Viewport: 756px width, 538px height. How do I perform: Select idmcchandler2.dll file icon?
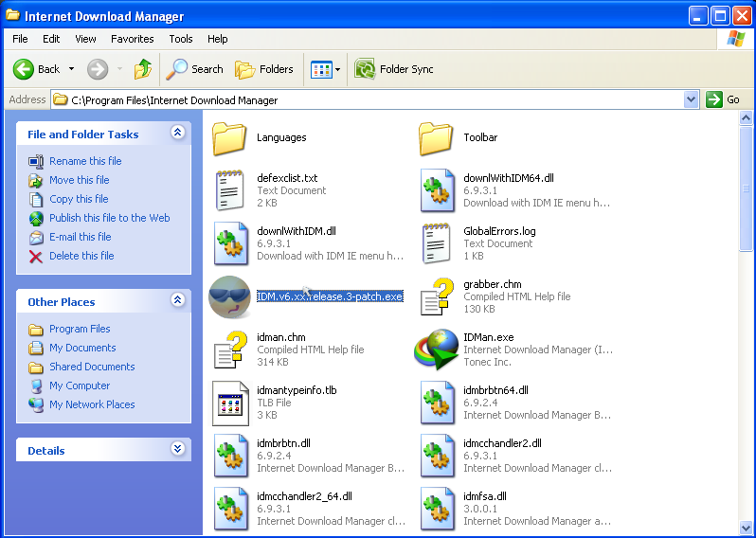click(438, 456)
